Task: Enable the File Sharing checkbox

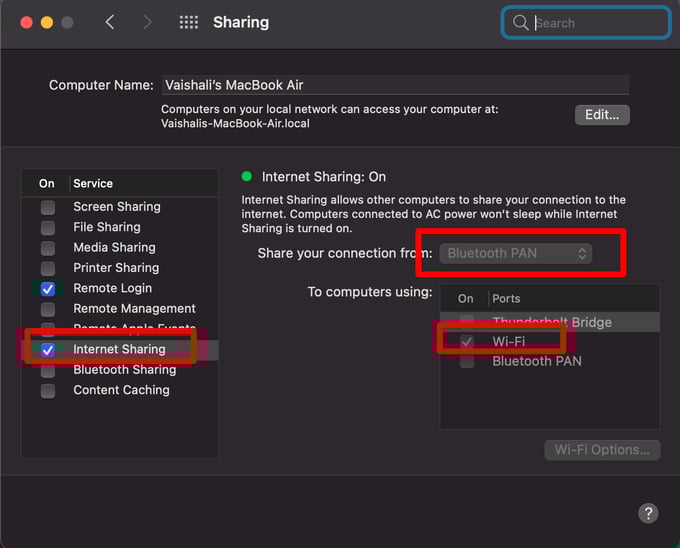Action: click(x=48, y=228)
